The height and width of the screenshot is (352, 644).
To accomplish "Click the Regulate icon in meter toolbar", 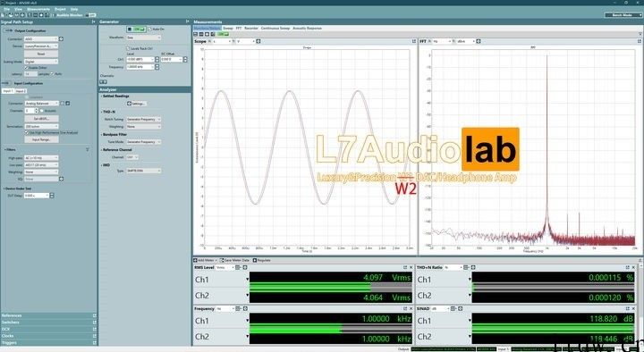I will [255, 260].
